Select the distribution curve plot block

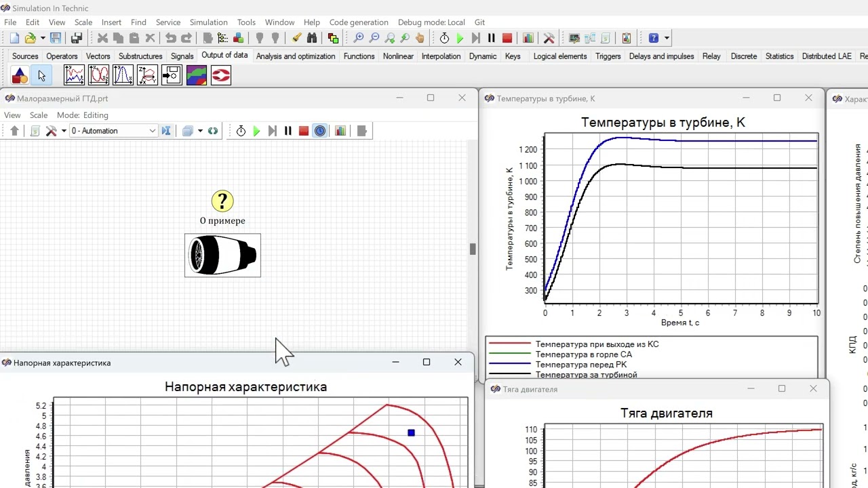[123, 75]
